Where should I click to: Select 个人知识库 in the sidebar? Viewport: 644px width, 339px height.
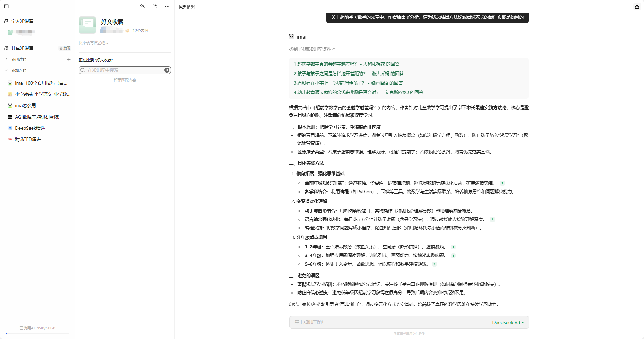tap(22, 21)
